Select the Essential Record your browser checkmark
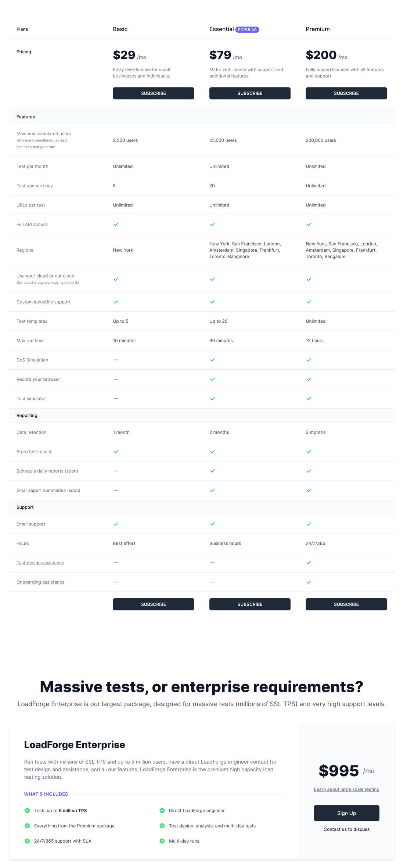407x868 pixels. point(212,379)
